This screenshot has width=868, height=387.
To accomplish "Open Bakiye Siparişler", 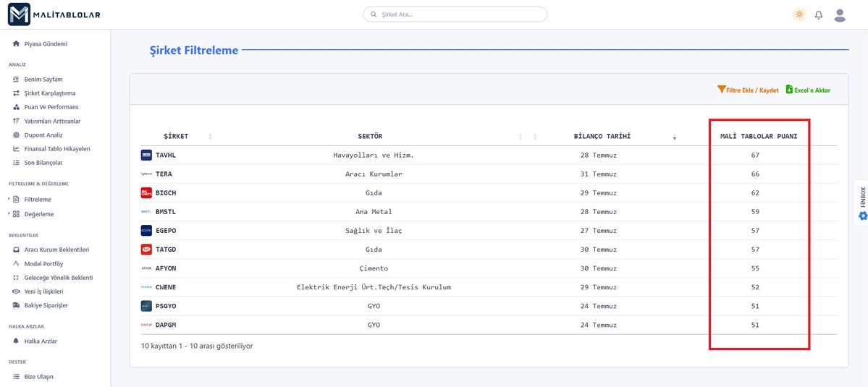I will [46, 305].
